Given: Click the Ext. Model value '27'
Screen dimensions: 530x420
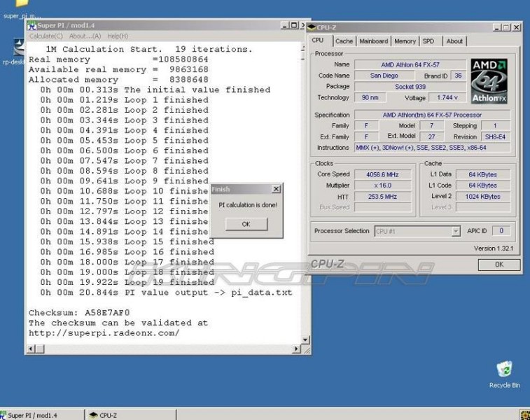Looking at the screenshot, I should pyautogui.click(x=432, y=136).
